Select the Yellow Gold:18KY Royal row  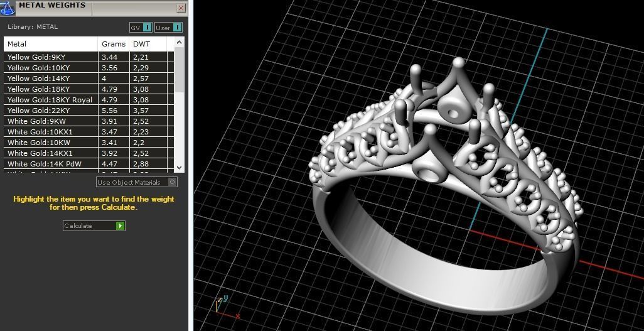click(89, 99)
